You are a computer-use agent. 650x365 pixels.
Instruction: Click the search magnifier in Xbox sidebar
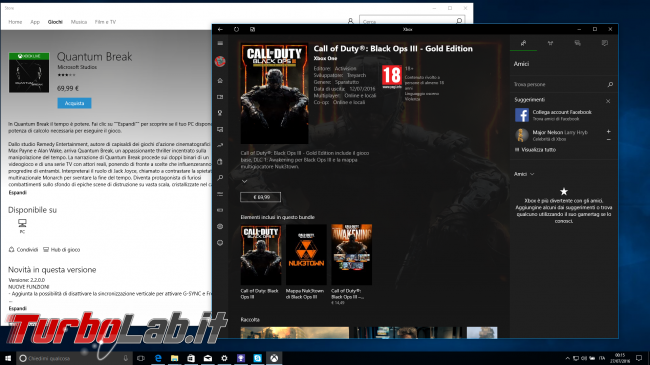[220, 178]
